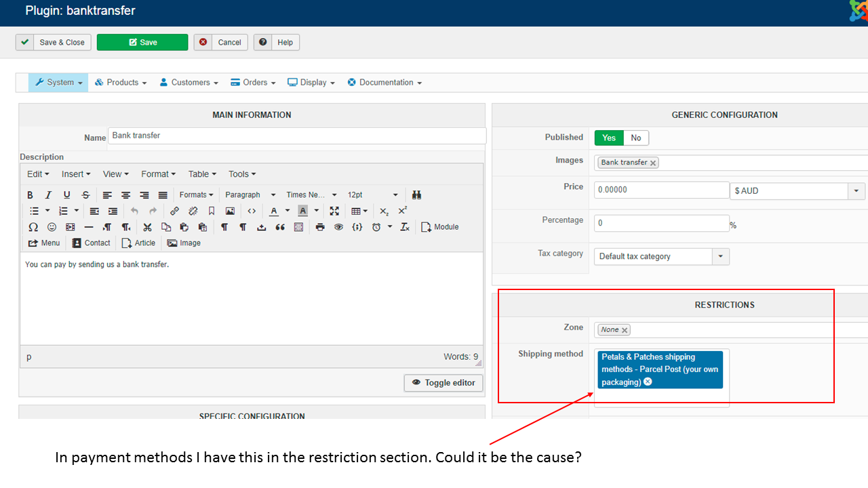Viewport: 868px width, 488px height.
Task: Click the fullscreen editor icon
Action: pyautogui.click(x=334, y=211)
